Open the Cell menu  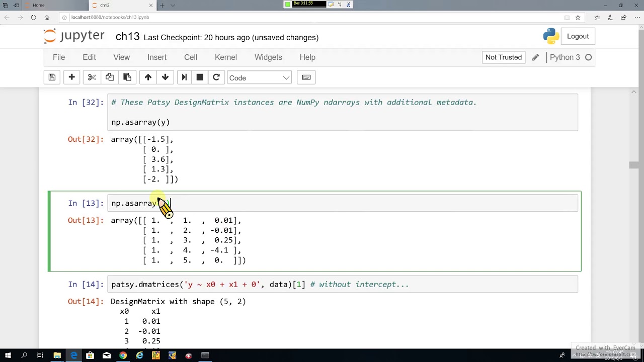pyautogui.click(x=191, y=57)
